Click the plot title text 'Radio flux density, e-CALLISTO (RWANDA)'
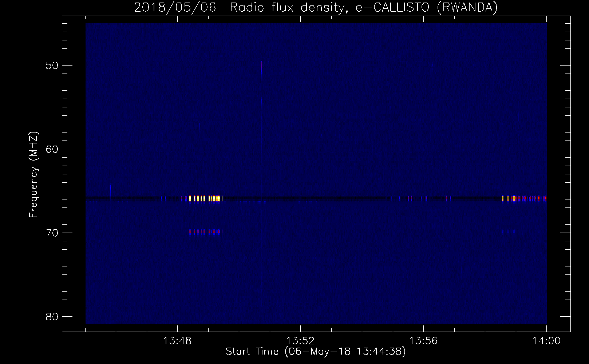The width and height of the screenshot is (589, 364). click(x=364, y=7)
